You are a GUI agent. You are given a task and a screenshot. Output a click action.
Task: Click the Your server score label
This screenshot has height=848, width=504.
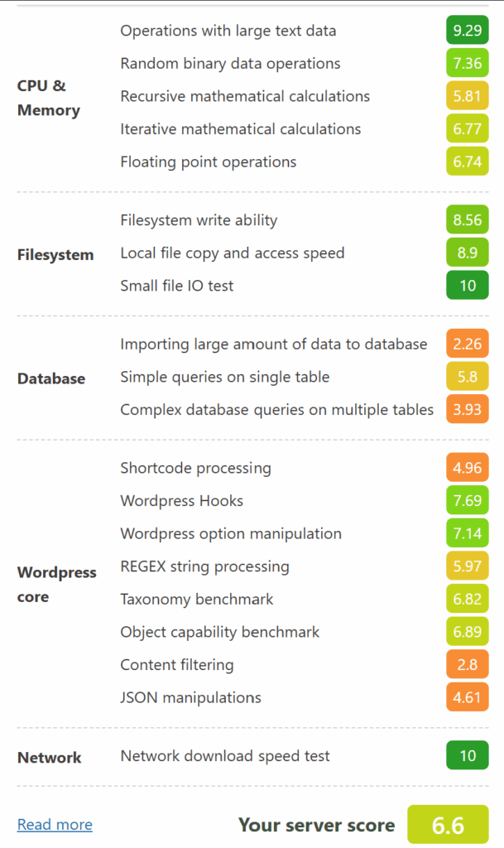coord(317,825)
